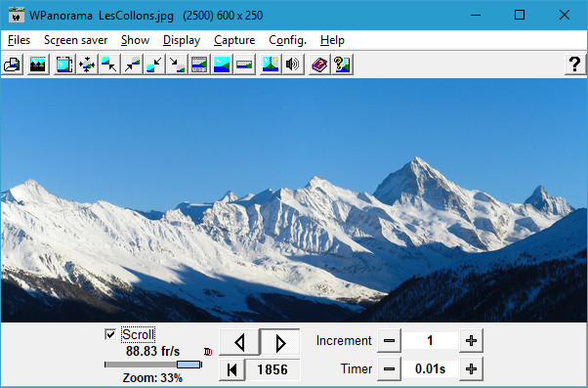Click the position field showing 1856
This screenshot has height=388, width=588.
(x=273, y=369)
